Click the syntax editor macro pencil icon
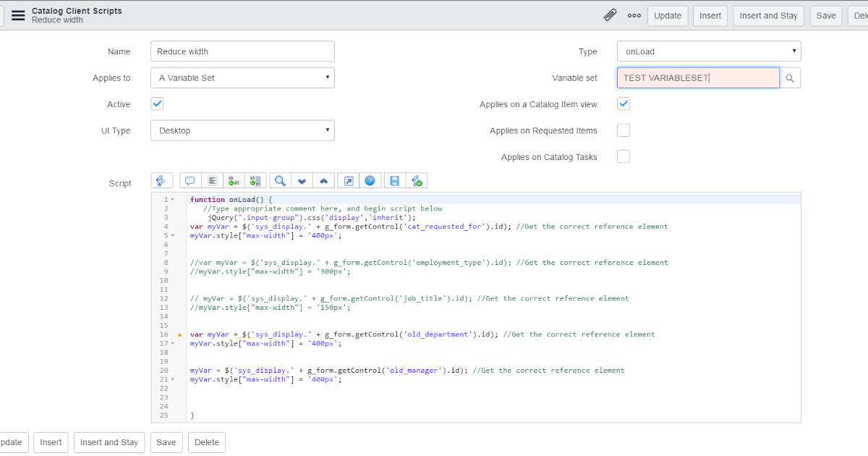Image resolution: width=868 pixels, height=456 pixels. [162, 180]
